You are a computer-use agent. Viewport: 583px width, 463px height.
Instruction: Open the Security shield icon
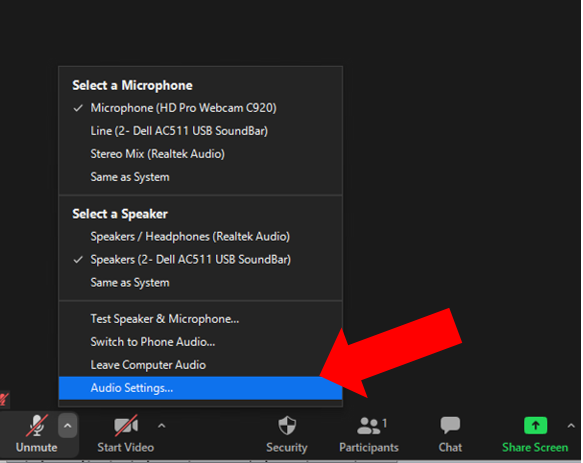(x=287, y=425)
